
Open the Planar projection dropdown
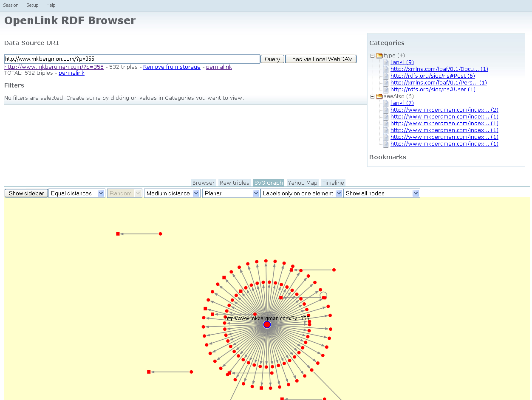click(x=231, y=193)
